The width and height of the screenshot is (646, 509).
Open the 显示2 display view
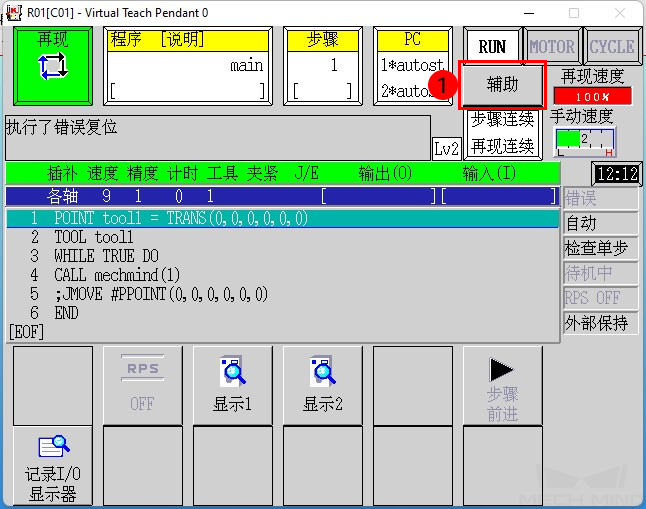323,385
